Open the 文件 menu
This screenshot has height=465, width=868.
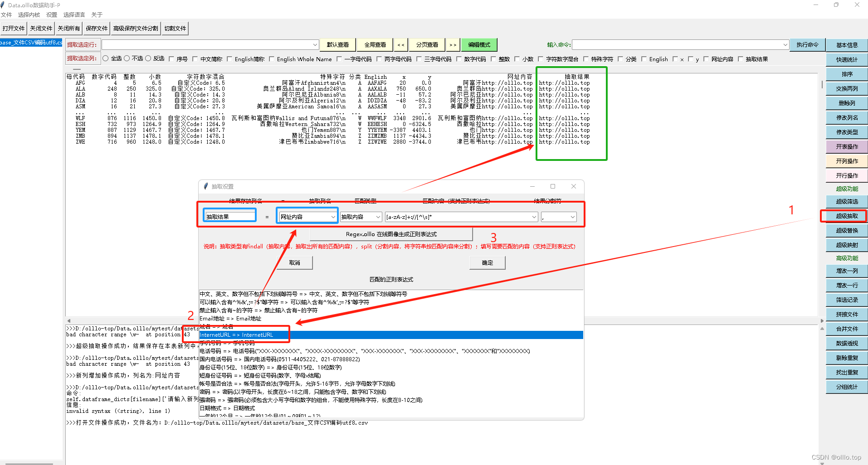click(7, 15)
